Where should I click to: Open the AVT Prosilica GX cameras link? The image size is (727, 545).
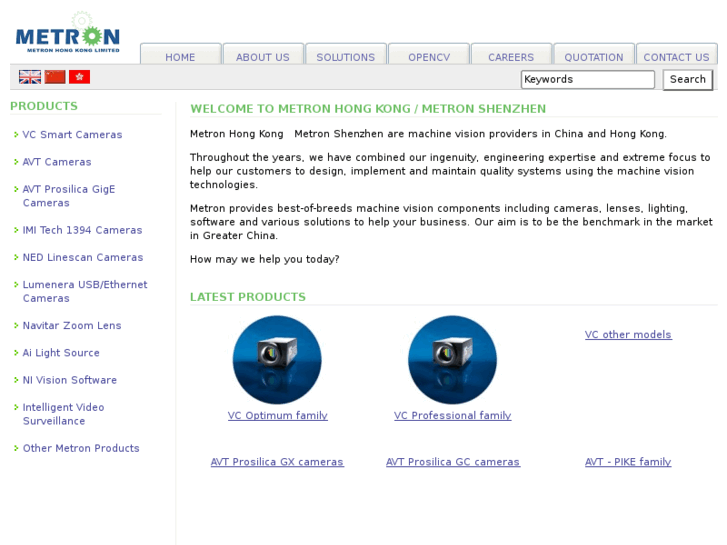click(x=277, y=462)
